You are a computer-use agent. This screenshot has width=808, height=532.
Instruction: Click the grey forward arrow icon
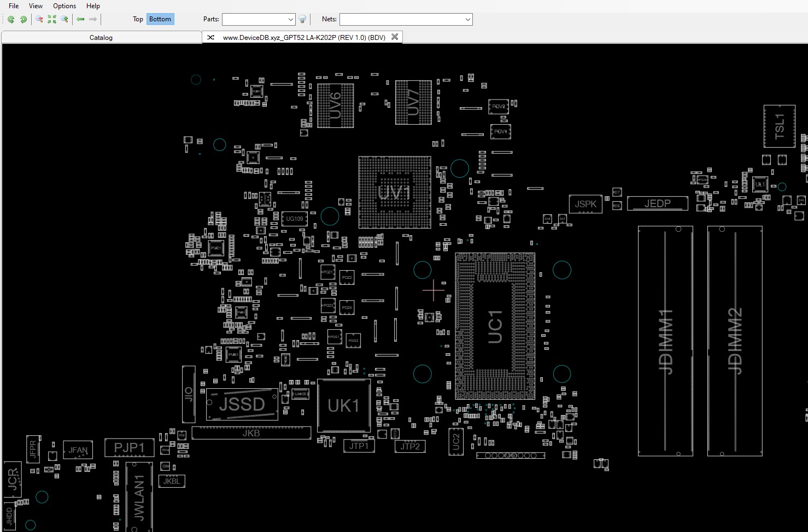coord(93,19)
